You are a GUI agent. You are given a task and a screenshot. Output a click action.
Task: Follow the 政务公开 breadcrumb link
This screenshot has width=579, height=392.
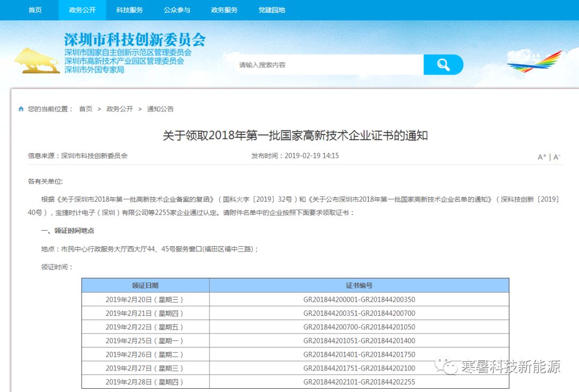click(x=120, y=109)
